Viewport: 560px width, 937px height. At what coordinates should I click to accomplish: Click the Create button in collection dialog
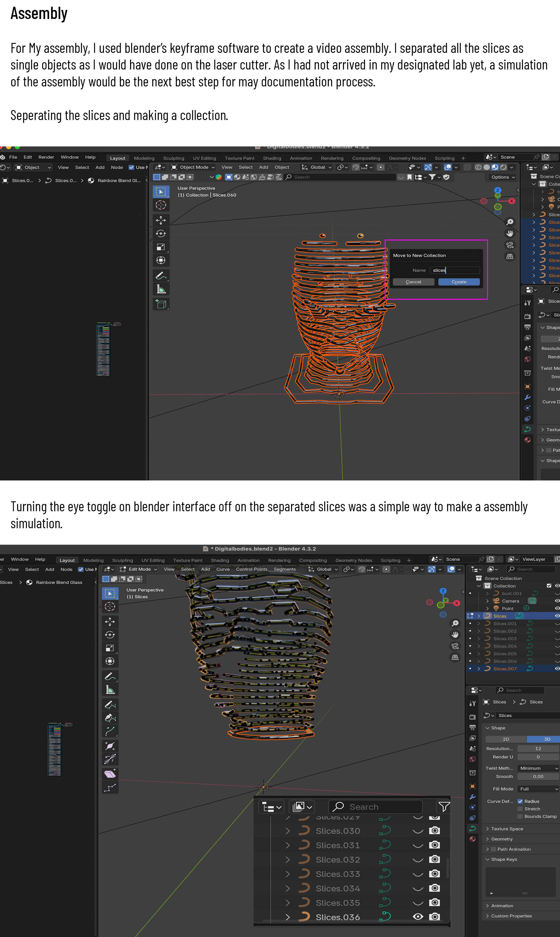coord(459,282)
